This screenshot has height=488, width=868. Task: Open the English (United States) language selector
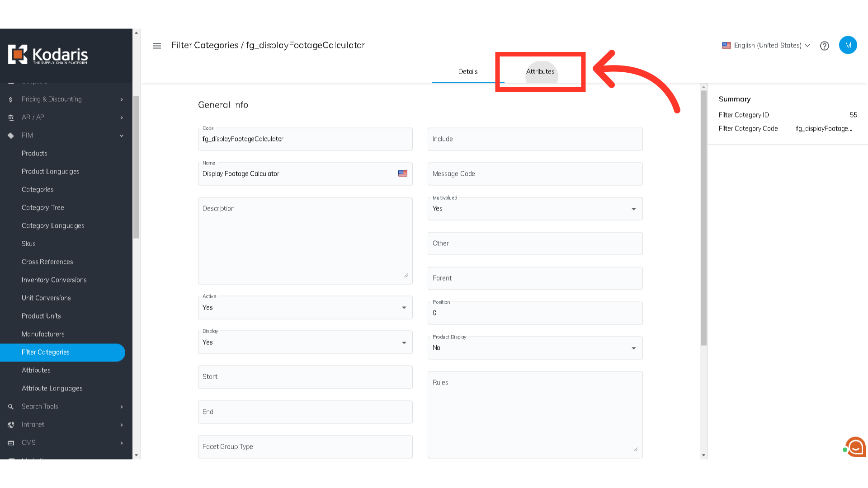pyautogui.click(x=766, y=46)
